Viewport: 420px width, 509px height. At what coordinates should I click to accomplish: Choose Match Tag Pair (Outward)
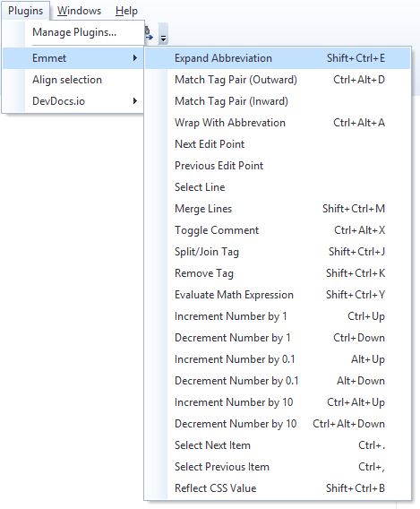point(278,80)
